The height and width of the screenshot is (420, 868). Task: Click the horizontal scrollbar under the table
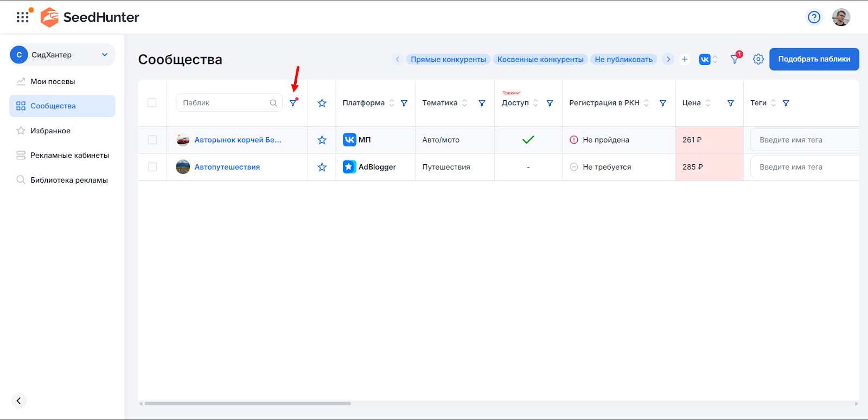pos(247,403)
